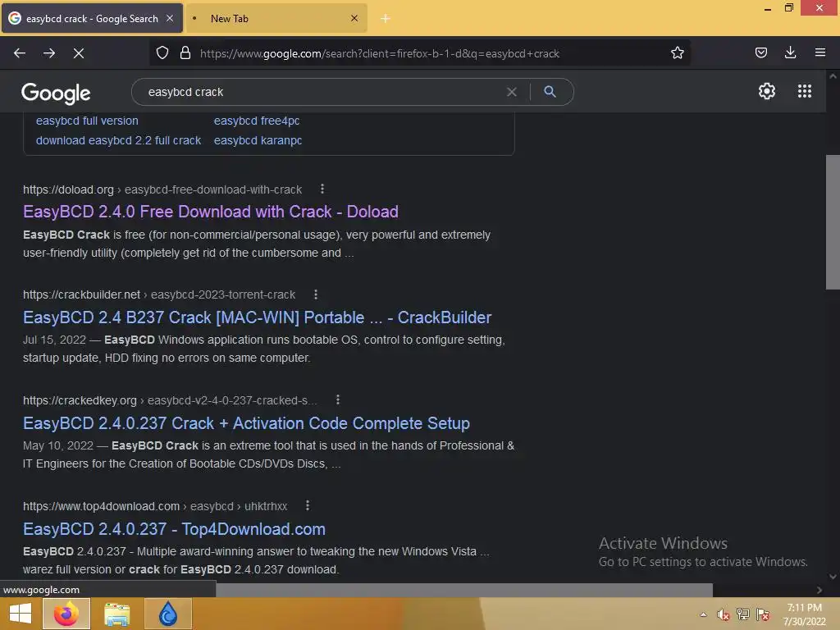The height and width of the screenshot is (630, 840).
Task: Show hidden tray icons
Action: [x=703, y=614]
